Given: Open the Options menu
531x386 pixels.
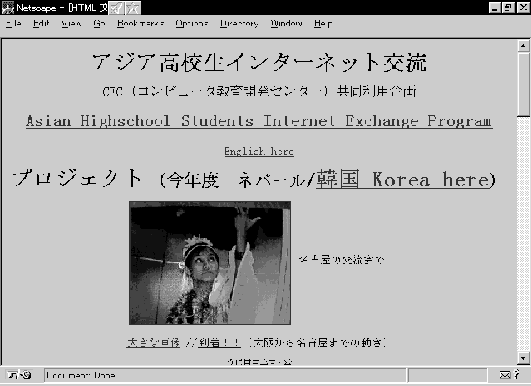Looking at the screenshot, I should [192, 23].
